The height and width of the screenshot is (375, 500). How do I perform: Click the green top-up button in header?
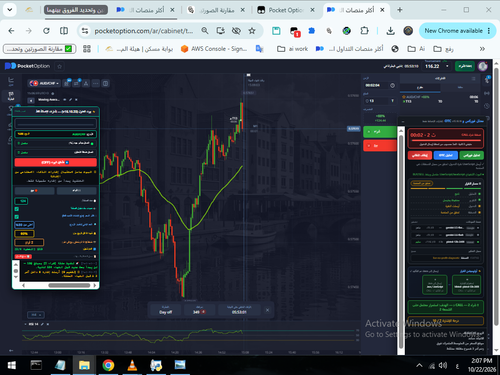465,66
